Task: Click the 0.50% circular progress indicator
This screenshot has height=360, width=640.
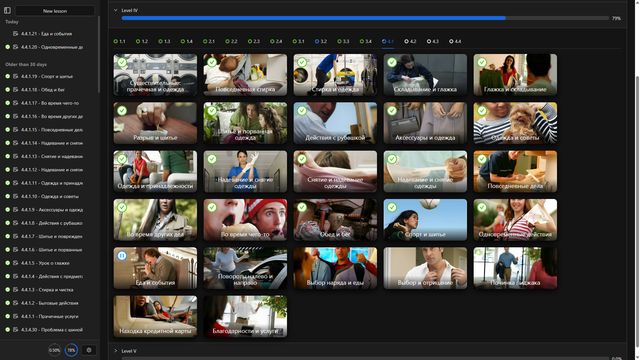Action: click(x=54, y=350)
